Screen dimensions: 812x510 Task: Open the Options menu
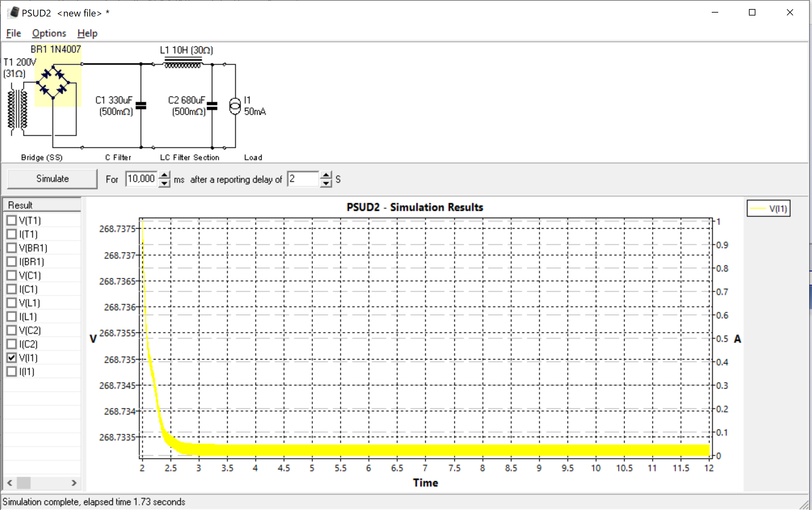pos(49,33)
